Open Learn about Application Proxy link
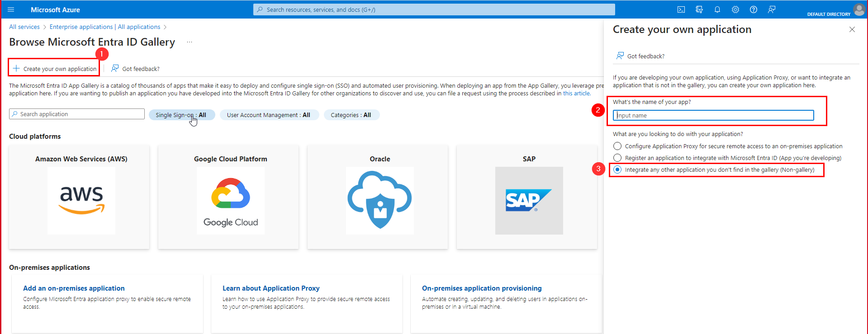The height and width of the screenshot is (334, 868). pyautogui.click(x=271, y=288)
